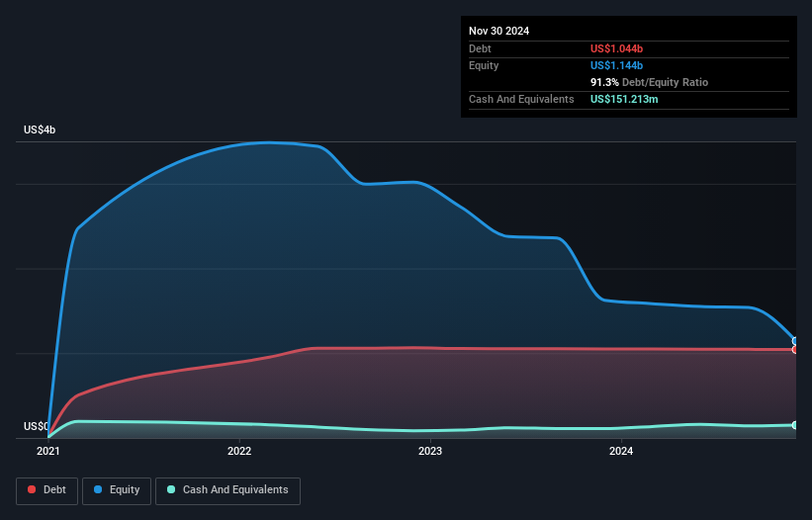This screenshot has height=520, width=812.
Task: Toggle the Equity series legend button
Action: point(117,490)
